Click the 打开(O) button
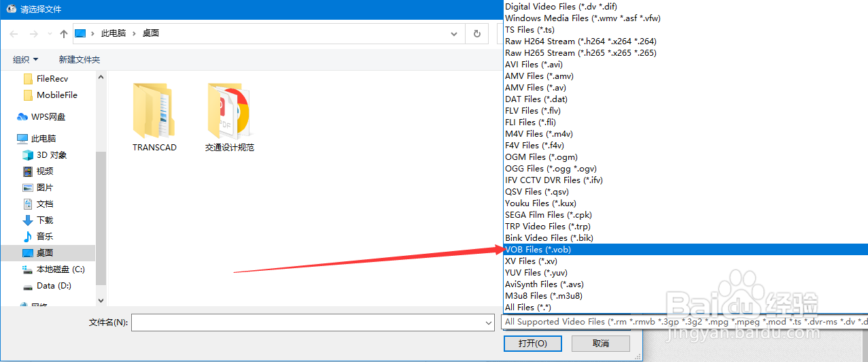 pos(533,343)
